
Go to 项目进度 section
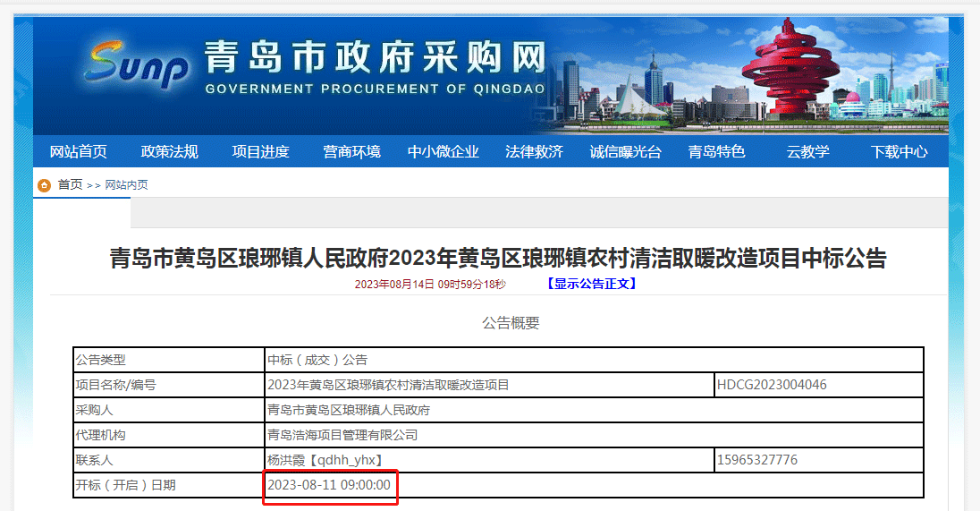[260, 151]
